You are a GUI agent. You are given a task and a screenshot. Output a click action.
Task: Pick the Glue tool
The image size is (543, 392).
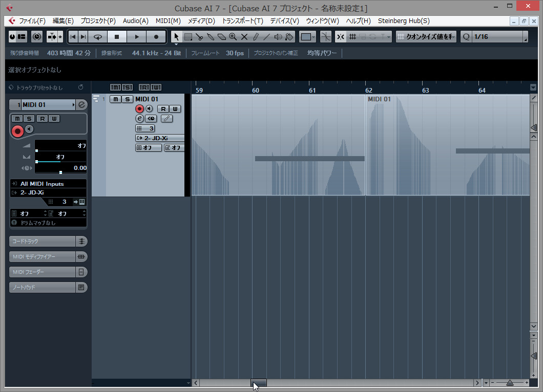210,37
